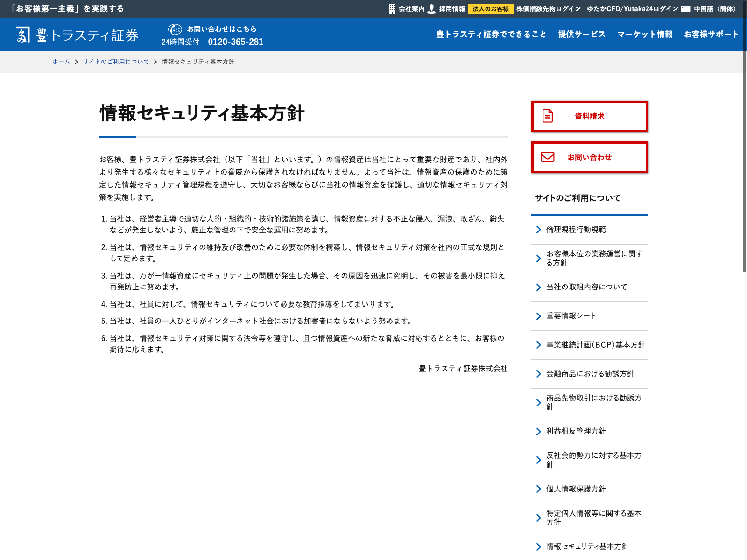This screenshot has width=747, height=560.
Task: Open 個人情報保護方針 in sidebar
Action: tap(576, 489)
